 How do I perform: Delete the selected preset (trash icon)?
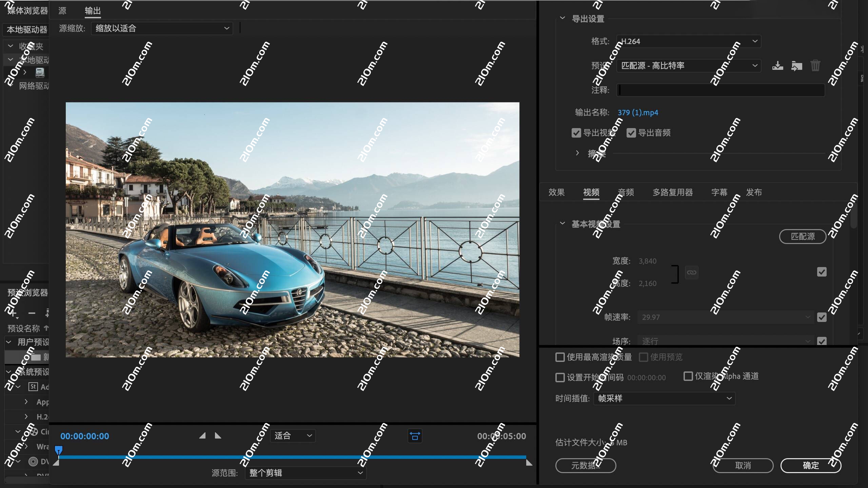point(815,65)
